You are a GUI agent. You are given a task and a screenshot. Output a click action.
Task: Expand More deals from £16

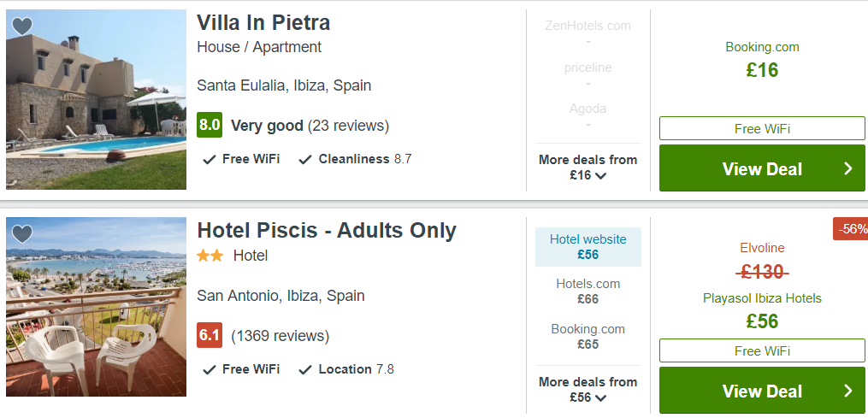coord(588,168)
